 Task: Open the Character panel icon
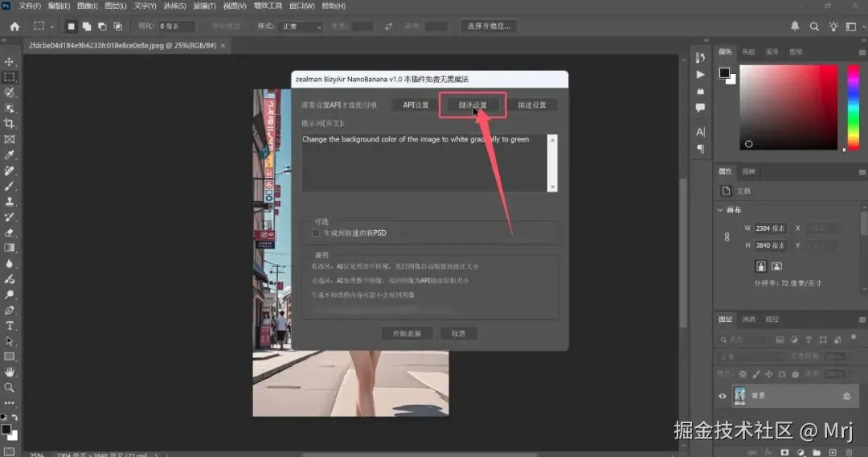click(x=700, y=132)
